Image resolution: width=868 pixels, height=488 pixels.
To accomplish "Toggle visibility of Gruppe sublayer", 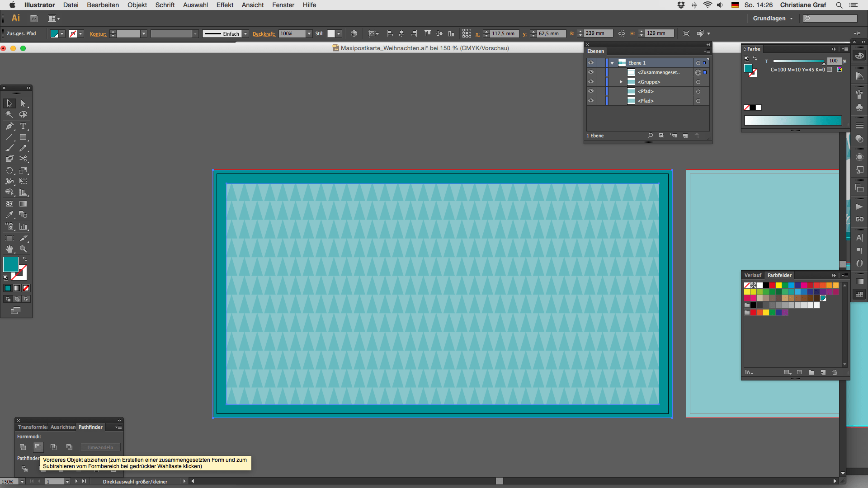I will tap(591, 82).
